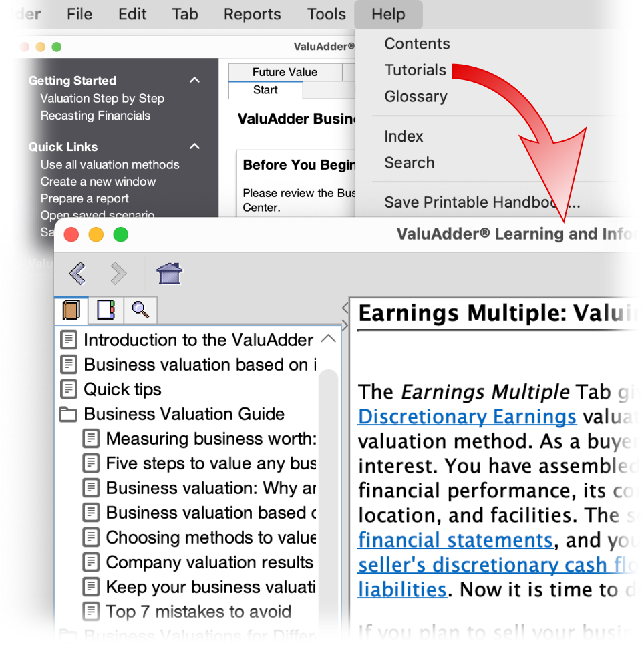Open the Discretionary Earnings hyperlink
This screenshot has width=644, height=645.
point(466,416)
